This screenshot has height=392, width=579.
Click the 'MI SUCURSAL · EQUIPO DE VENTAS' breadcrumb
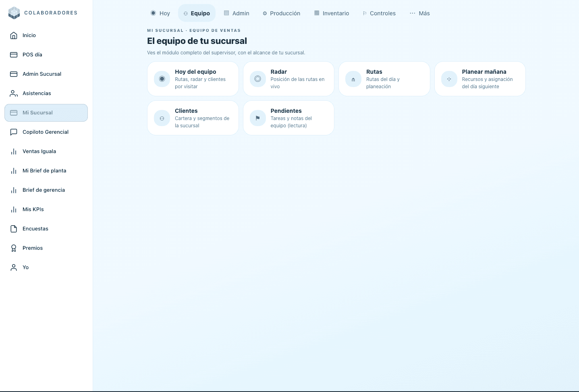[x=194, y=31]
